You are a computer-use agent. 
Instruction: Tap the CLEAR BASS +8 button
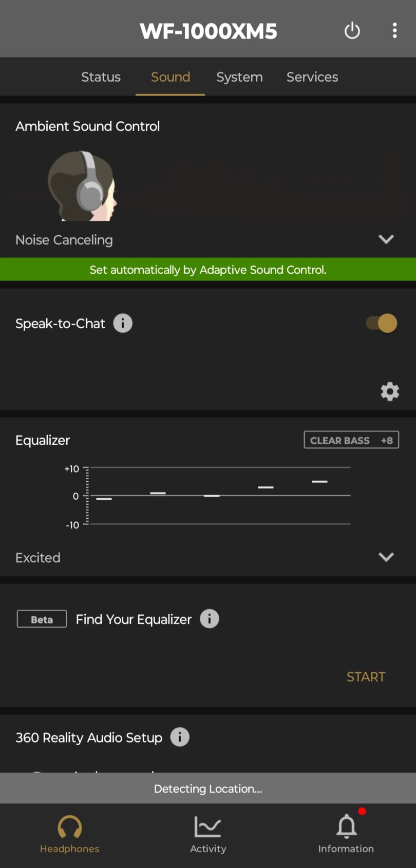[x=351, y=440]
